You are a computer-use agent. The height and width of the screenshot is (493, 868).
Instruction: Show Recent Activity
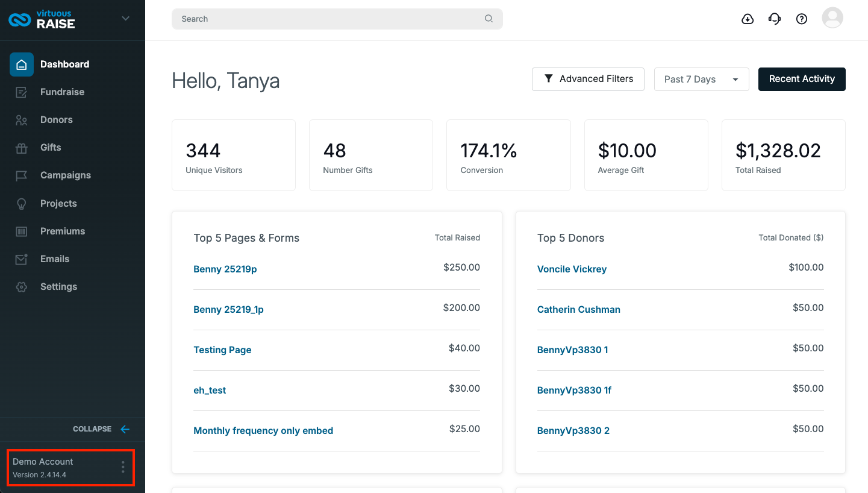(x=802, y=79)
